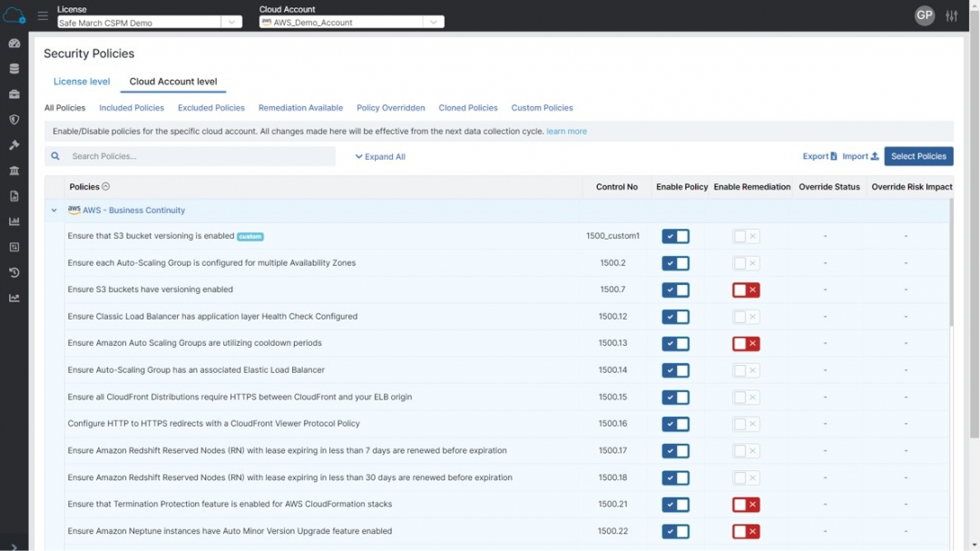Image resolution: width=980 pixels, height=551 pixels.
Task: Open the hamburger menu icon
Action: (x=43, y=16)
